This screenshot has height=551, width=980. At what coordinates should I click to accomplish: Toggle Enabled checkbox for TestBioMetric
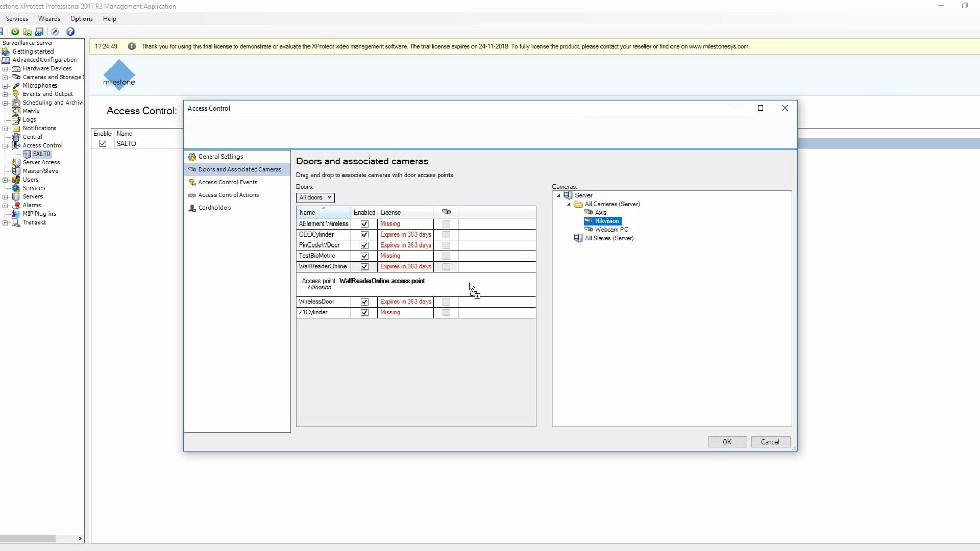[x=364, y=256]
